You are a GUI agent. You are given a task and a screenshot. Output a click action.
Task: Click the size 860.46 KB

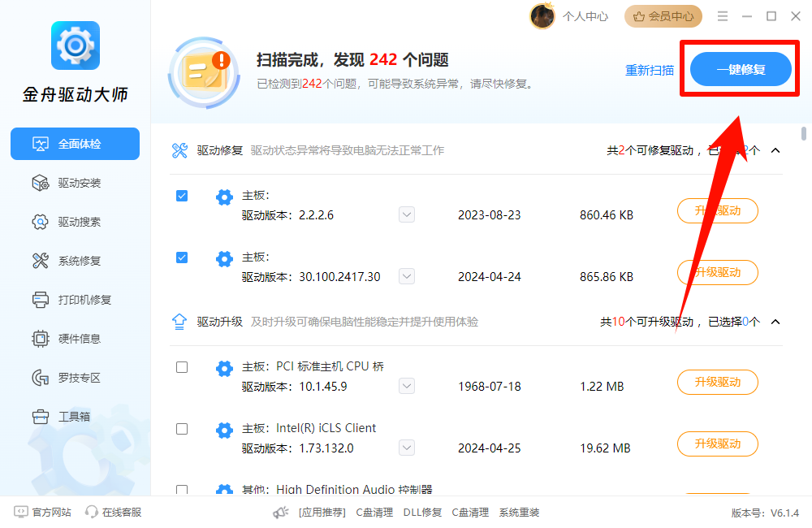pyautogui.click(x=607, y=215)
